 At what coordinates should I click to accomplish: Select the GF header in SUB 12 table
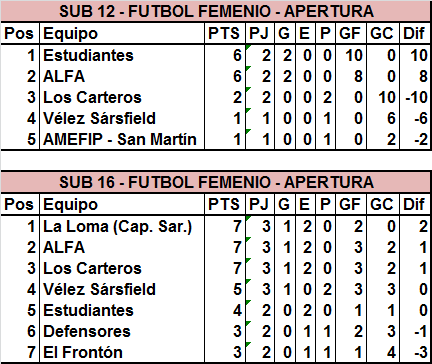(x=351, y=33)
